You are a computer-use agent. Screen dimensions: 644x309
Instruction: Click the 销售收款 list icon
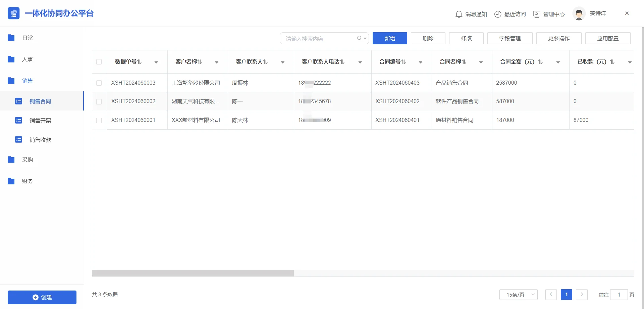[x=18, y=139]
